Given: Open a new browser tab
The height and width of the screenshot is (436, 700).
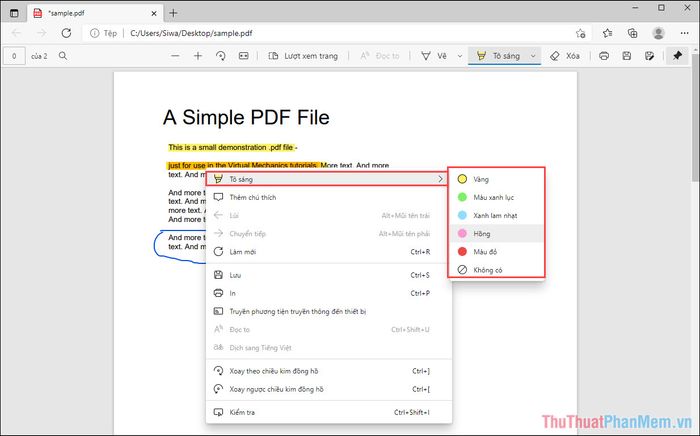Looking at the screenshot, I should pyautogui.click(x=173, y=13).
